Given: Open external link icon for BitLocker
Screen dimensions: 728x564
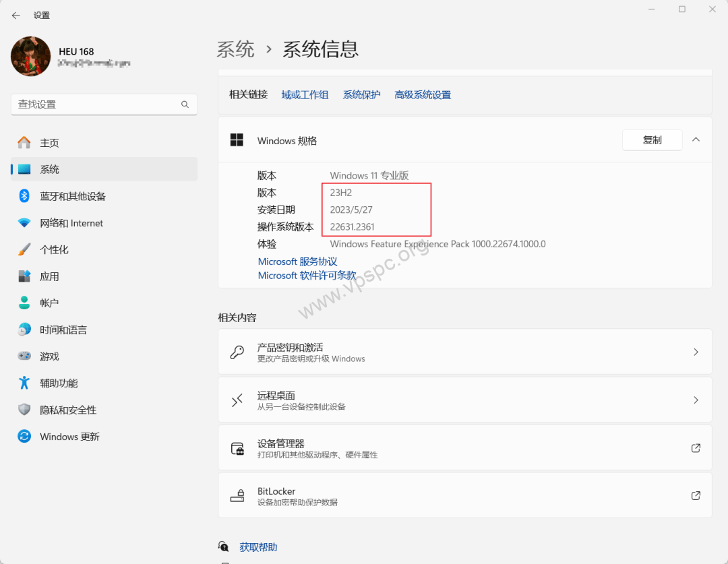Looking at the screenshot, I should tap(696, 496).
